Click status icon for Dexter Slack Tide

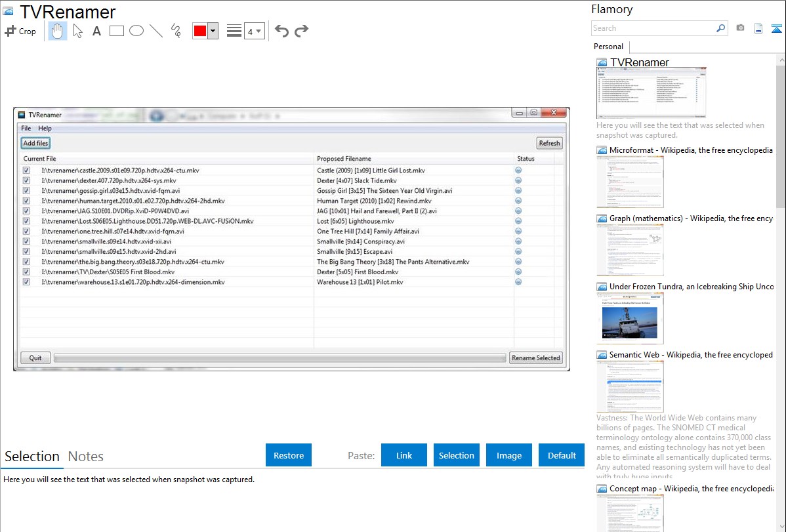tap(518, 180)
